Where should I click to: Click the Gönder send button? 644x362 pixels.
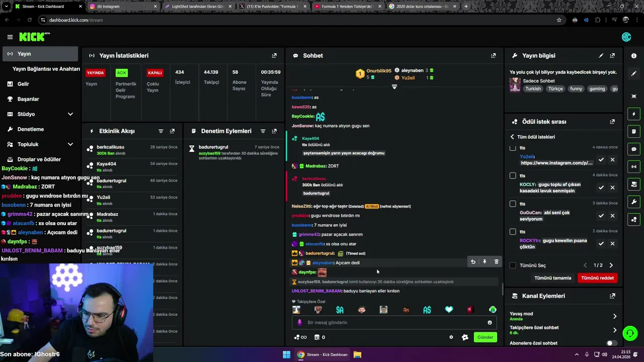[x=485, y=337]
